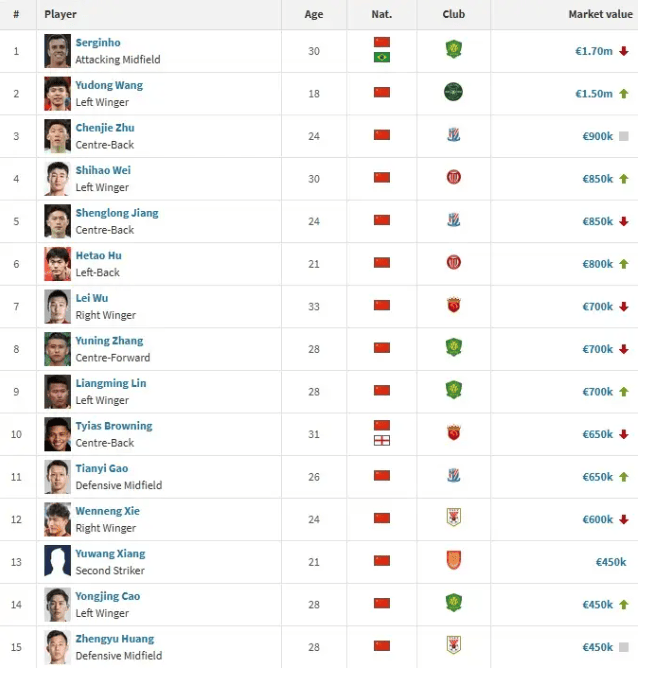Click China flag in Hetao Hu's row
647x690 pixels.
click(x=382, y=263)
